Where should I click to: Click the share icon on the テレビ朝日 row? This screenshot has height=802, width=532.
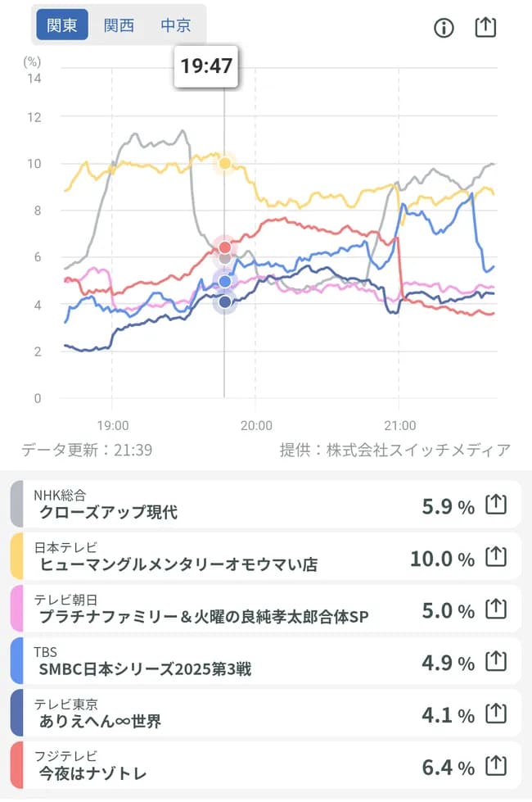coord(496,610)
